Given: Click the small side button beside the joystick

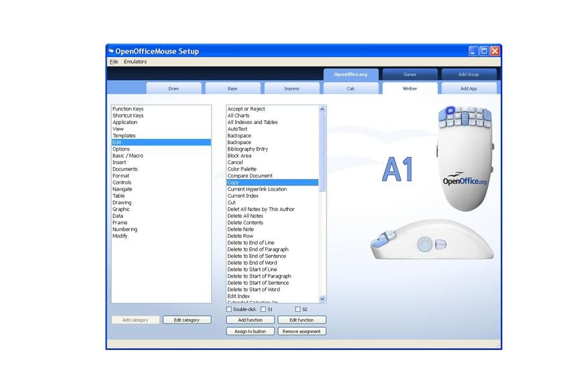Looking at the screenshot, I should [x=442, y=244].
